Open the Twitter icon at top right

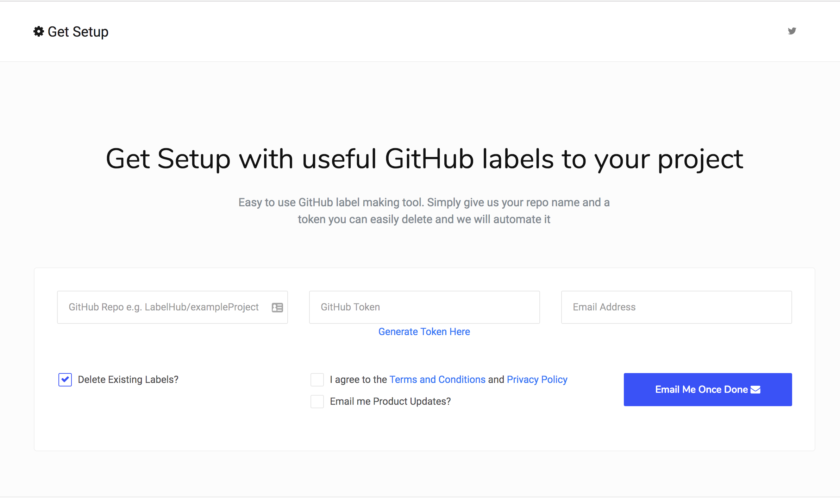coord(792,31)
